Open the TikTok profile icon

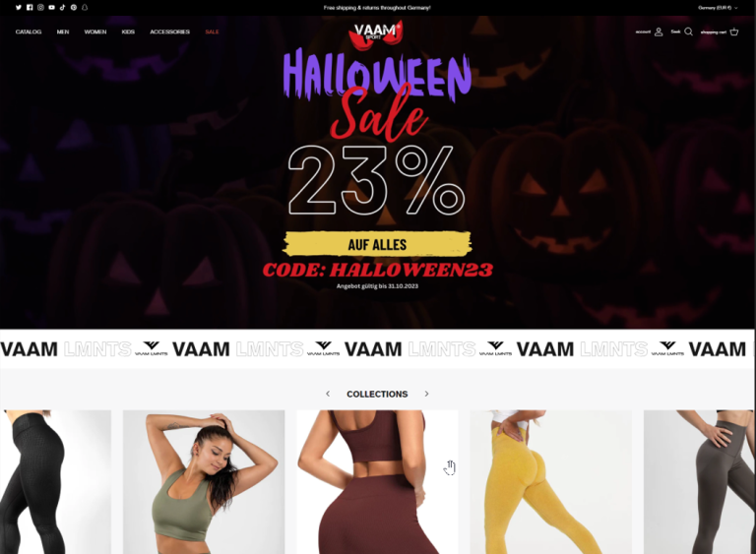pos(62,7)
